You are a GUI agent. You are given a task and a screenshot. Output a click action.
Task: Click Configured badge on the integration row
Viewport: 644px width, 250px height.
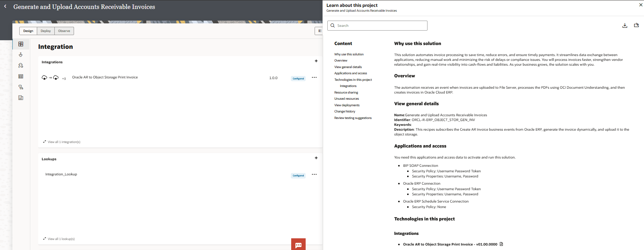tap(298, 78)
